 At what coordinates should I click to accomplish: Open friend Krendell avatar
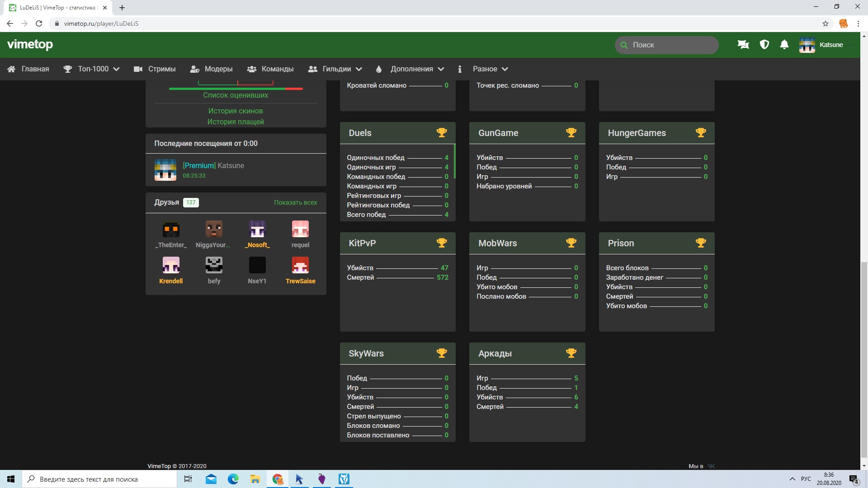171,265
